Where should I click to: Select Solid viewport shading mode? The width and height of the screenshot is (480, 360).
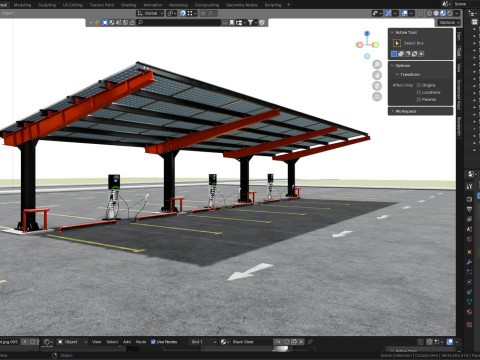(x=436, y=13)
